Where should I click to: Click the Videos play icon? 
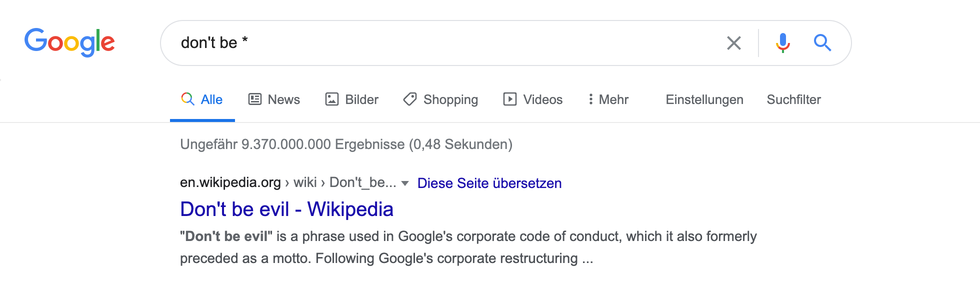[x=509, y=99]
